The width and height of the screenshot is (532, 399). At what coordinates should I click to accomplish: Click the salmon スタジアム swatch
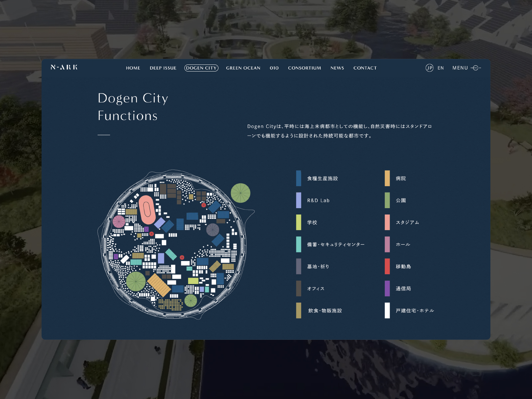pos(387,222)
